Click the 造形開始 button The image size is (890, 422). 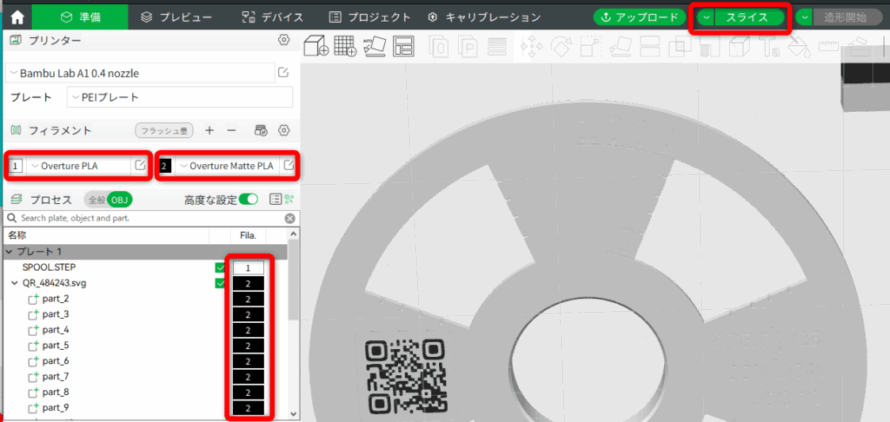click(x=849, y=17)
